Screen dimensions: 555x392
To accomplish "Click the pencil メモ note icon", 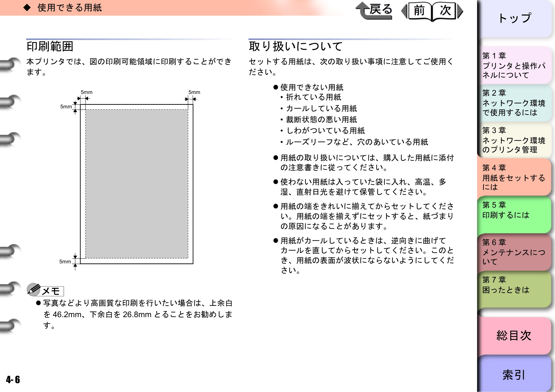I will click(46, 290).
